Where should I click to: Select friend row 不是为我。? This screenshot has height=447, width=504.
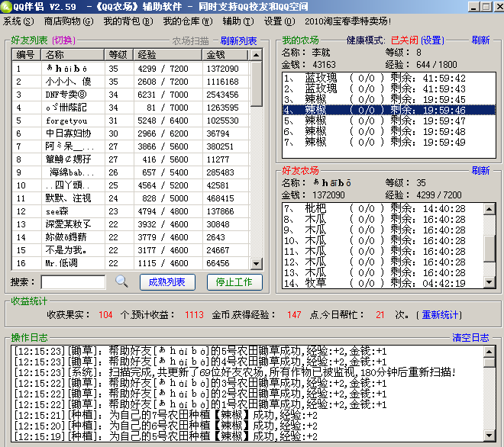(130, 250)
